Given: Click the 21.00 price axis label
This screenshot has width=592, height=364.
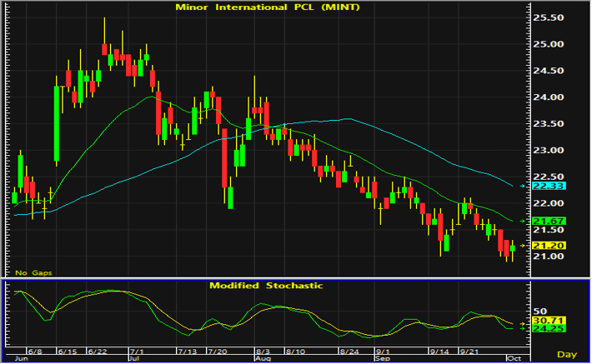Looking at the screenshot, I should 548,257.
